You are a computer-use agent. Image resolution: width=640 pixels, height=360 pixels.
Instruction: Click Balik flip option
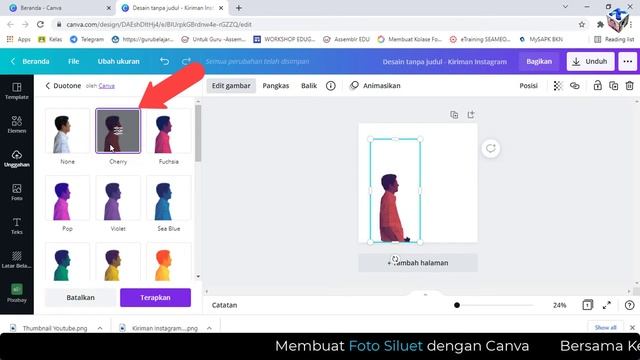[x=309, y=86]
